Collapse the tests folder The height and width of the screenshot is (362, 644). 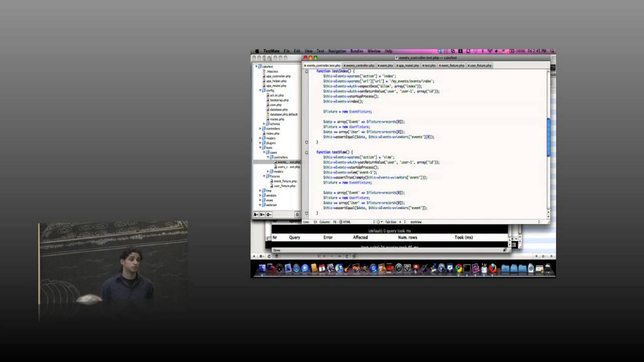(261, 148)
